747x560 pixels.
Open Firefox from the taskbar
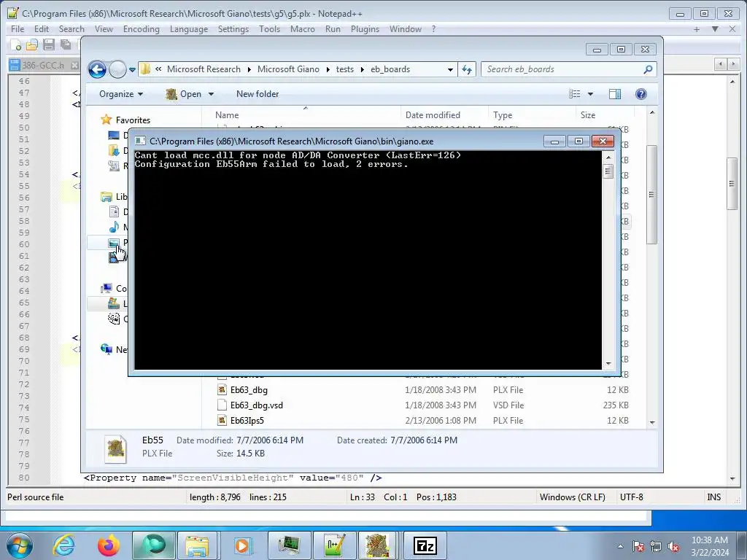(x=108, y=545)
